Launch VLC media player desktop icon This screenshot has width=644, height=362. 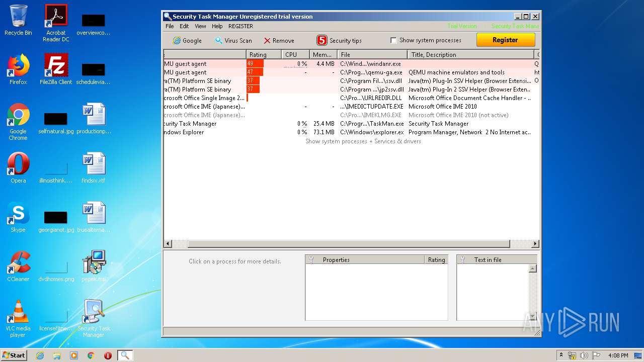point(18,319)
